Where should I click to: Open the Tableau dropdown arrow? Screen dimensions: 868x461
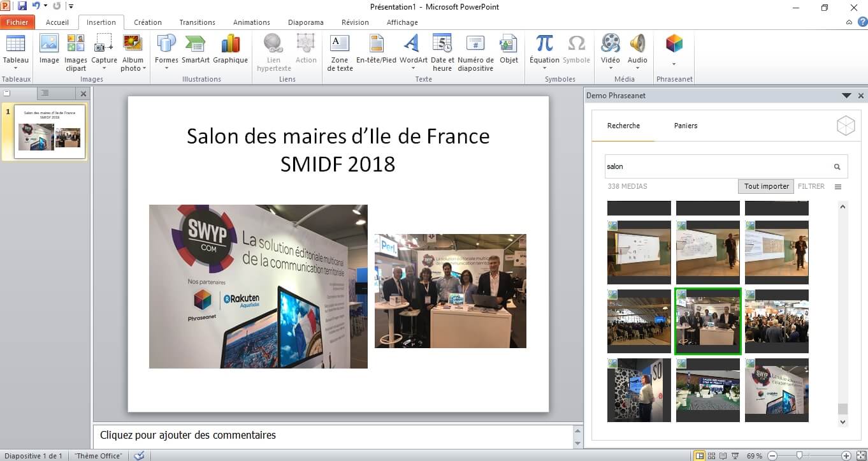[x=15, y=68]
